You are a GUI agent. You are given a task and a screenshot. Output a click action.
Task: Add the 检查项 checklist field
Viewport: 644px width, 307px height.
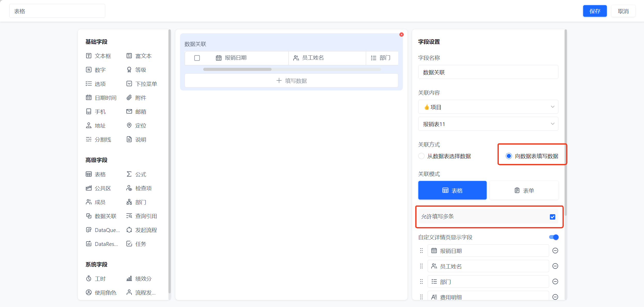139,188
